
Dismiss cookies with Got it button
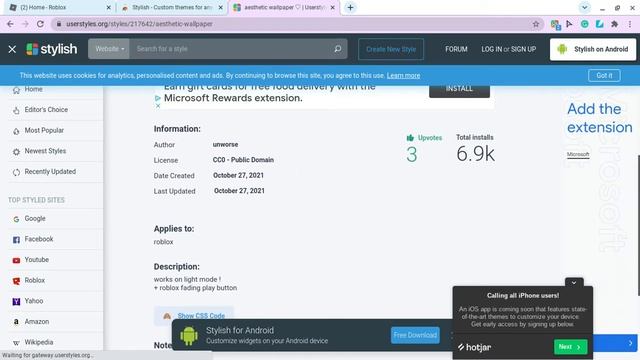(x=604, y=76)
